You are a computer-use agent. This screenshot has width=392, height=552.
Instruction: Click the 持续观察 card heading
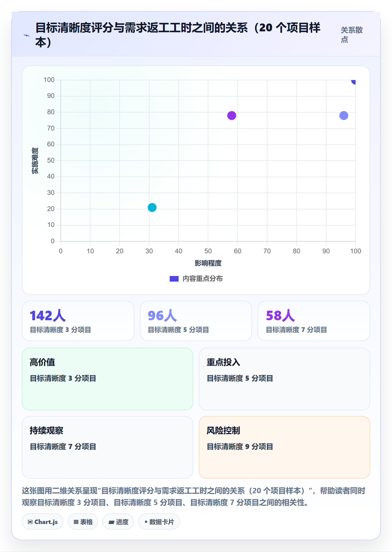[46, 431]
